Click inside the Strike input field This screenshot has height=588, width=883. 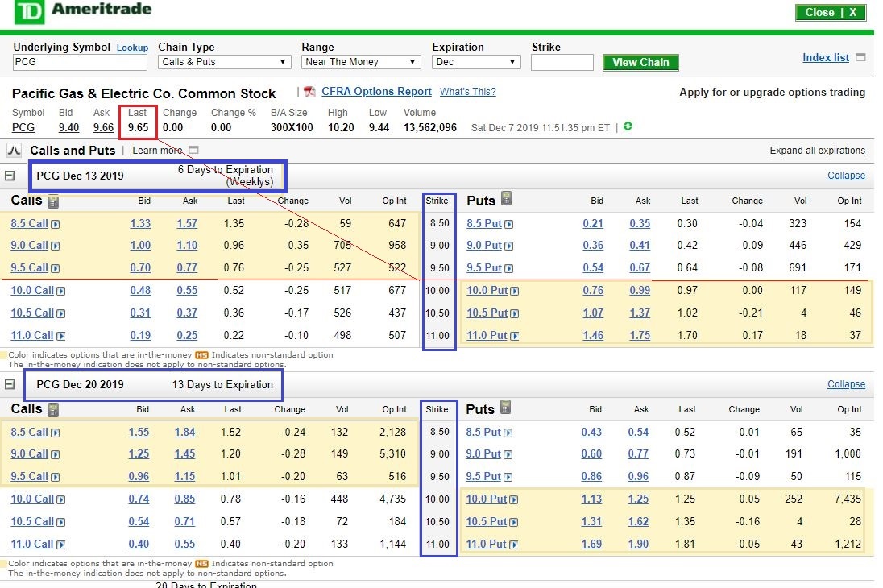562,62
